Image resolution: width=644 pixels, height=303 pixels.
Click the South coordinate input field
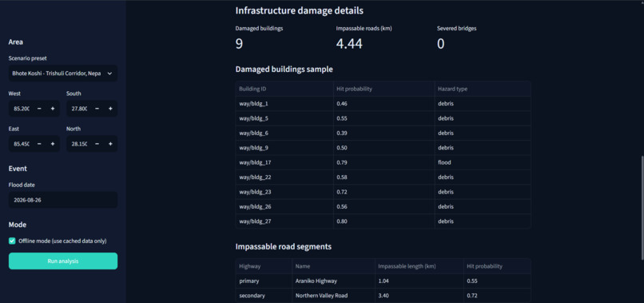coord(78,109)
